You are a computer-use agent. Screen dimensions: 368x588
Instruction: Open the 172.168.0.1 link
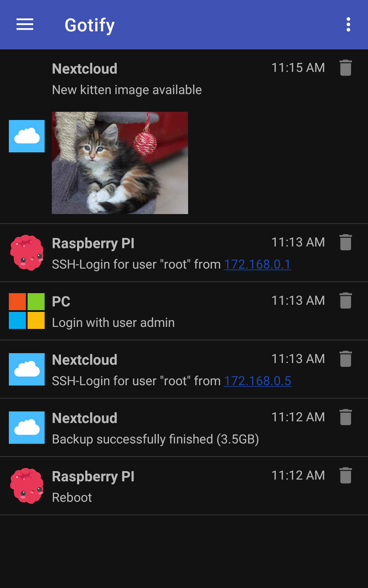coord(257,264)
